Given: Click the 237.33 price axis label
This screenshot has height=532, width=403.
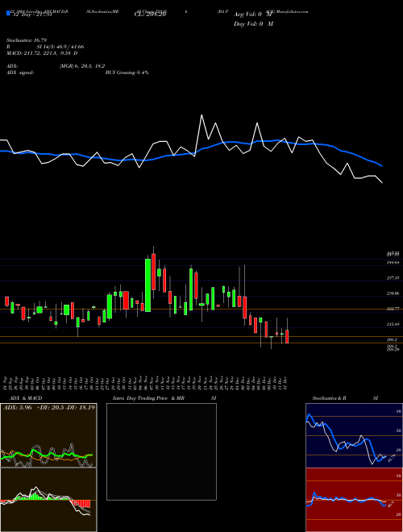Looking at the screenshot, I should [x=393, y=278].
